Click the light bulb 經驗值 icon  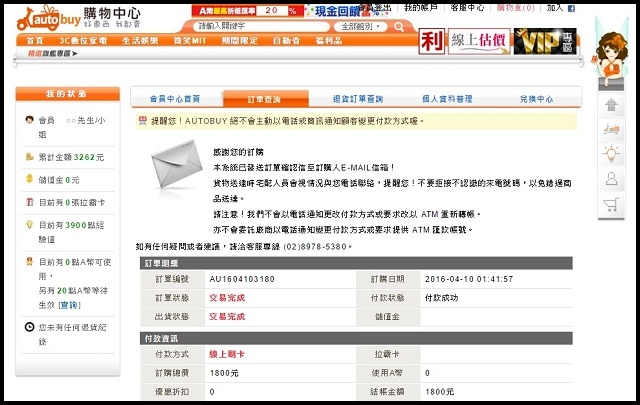point(29,225)
